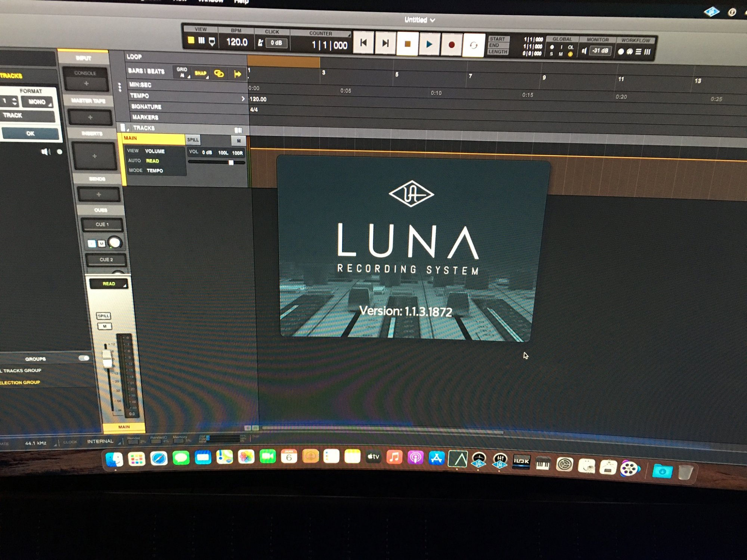This screenshot has height=560, width=747.
Task: Toggle the metronome click icon
Action: coord(260,43)
